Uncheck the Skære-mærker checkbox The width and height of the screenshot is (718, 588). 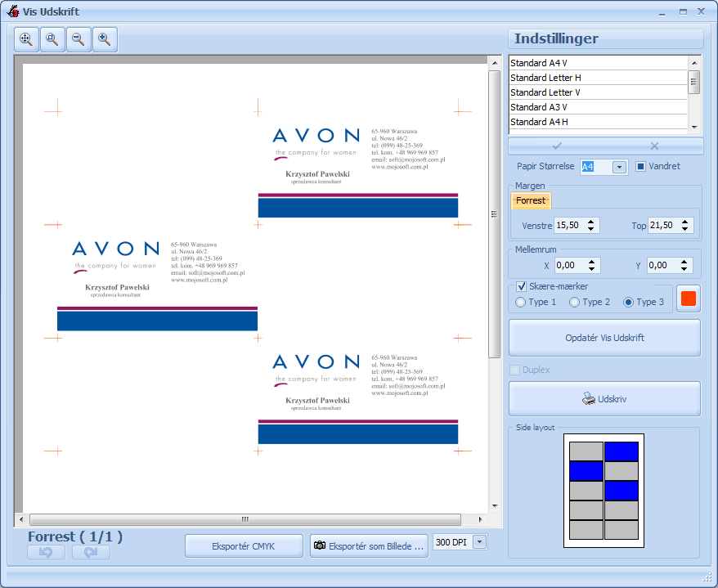point(521,287)
